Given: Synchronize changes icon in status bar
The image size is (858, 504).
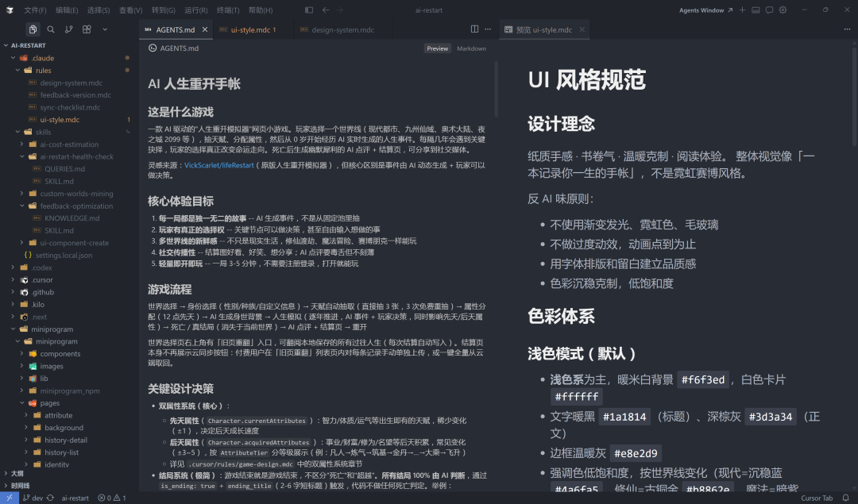Looking at the screenshot, I should (x=50, y=498).
